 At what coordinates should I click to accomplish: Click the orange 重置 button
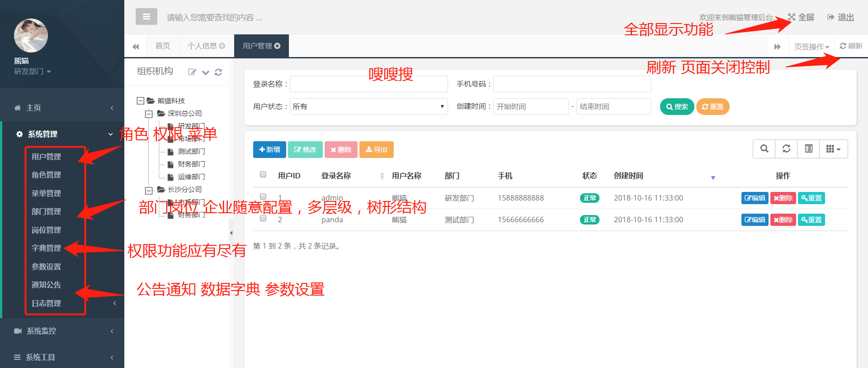point(713,107)
